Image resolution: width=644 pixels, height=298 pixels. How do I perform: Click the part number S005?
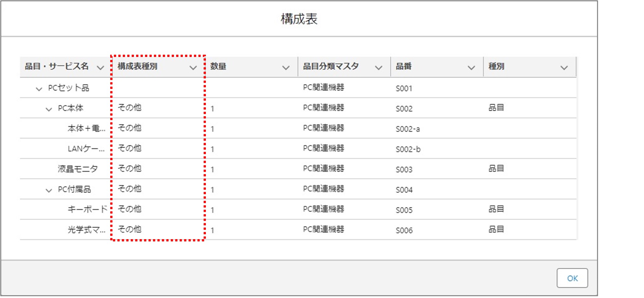pyautogui.click(x=404, y=210)
